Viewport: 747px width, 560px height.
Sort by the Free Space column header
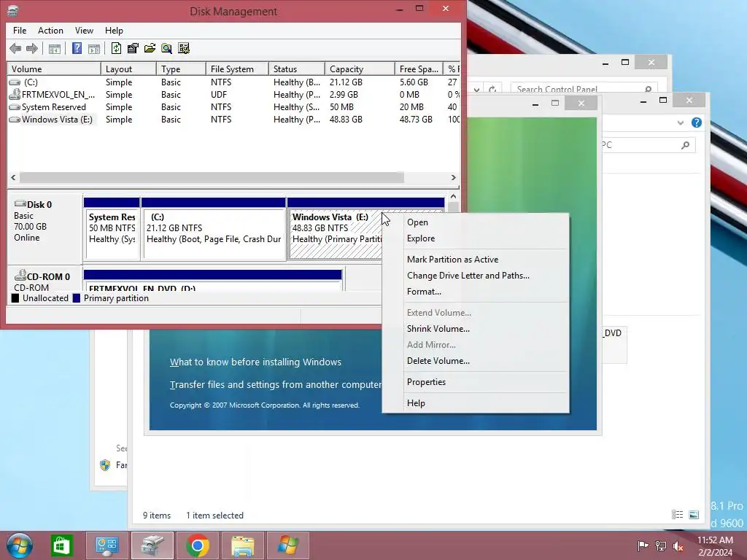pyautogui.click(x=419, y=69)
